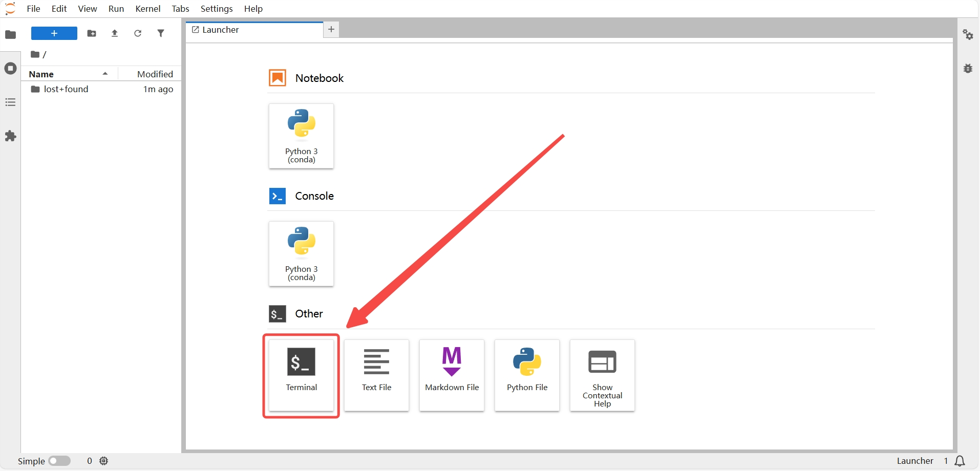Click the filter files funnel icon
This screenshot has width=980, height=471.
tap(161, 33)
